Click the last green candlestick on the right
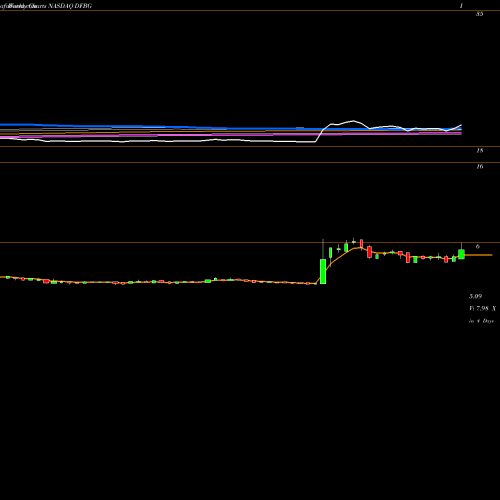 (461, 254)
